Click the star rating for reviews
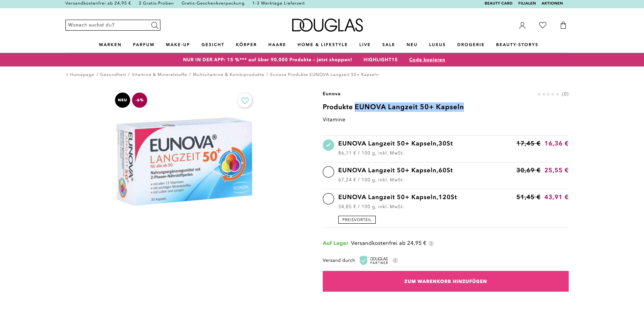The height and width of the screenshot is (317, 644). click(x=548, y=94)
